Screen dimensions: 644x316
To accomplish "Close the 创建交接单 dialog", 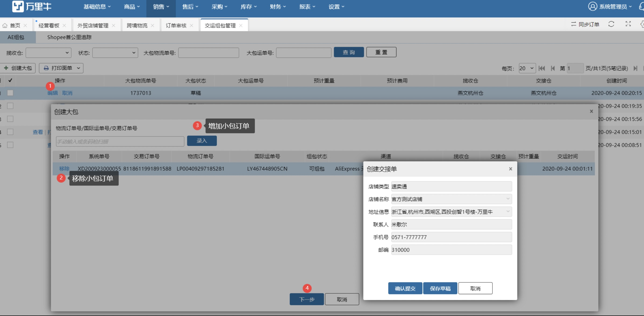I will pos(510,169).
